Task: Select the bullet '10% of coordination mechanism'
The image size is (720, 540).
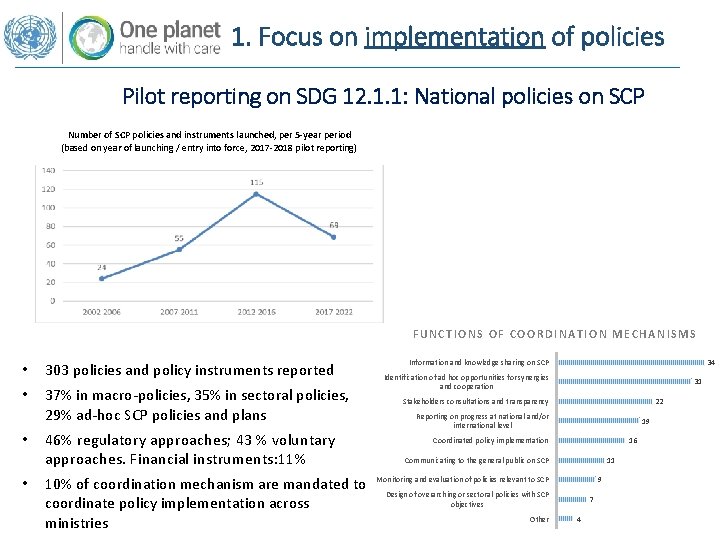Action: [x=205, y=503]
